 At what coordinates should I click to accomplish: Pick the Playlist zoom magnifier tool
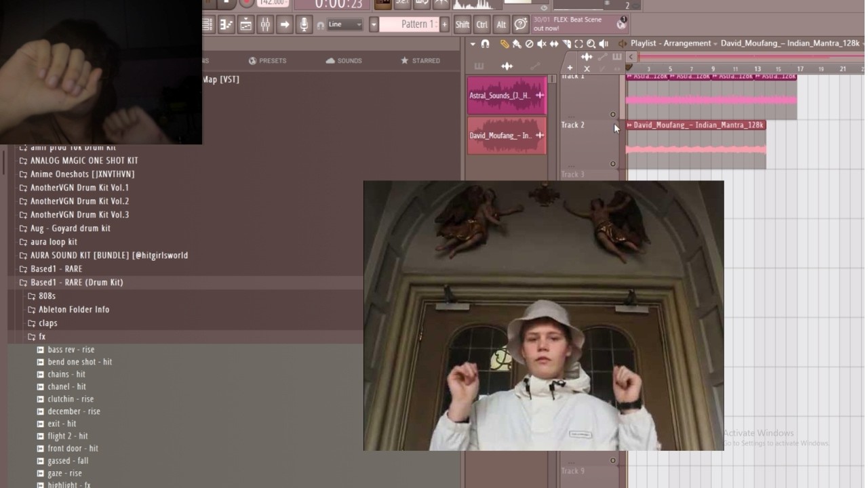(x=591, y=44)
